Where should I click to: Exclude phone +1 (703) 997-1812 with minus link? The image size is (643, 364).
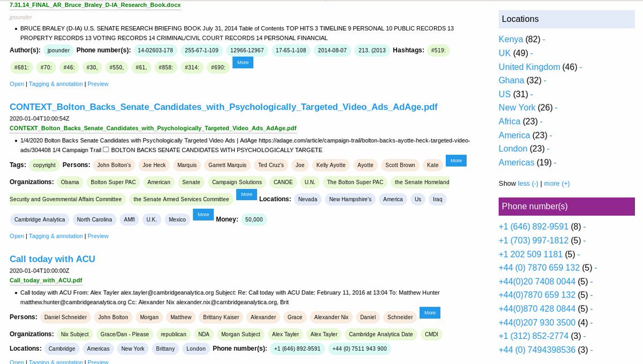pyautogui.click(x=585, y=241)
